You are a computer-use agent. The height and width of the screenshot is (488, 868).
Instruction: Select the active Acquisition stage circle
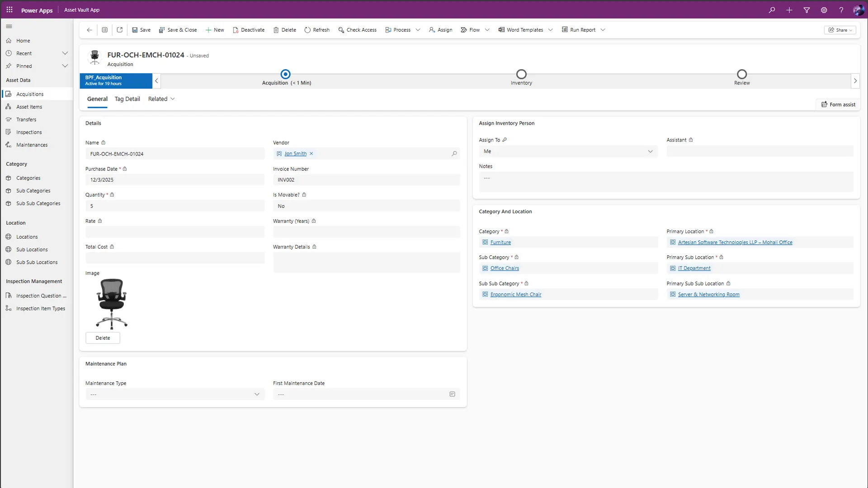tap(285, 74)
